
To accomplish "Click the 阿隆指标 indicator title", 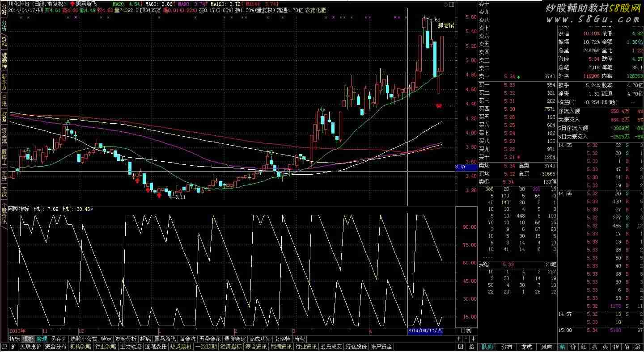I will tap(19, 209).
